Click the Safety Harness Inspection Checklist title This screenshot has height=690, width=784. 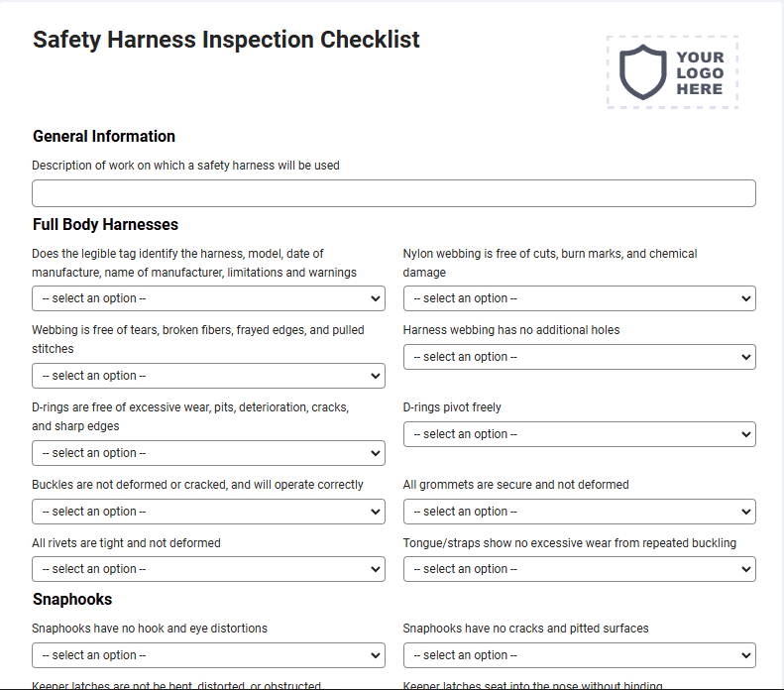tap(226, 40)
